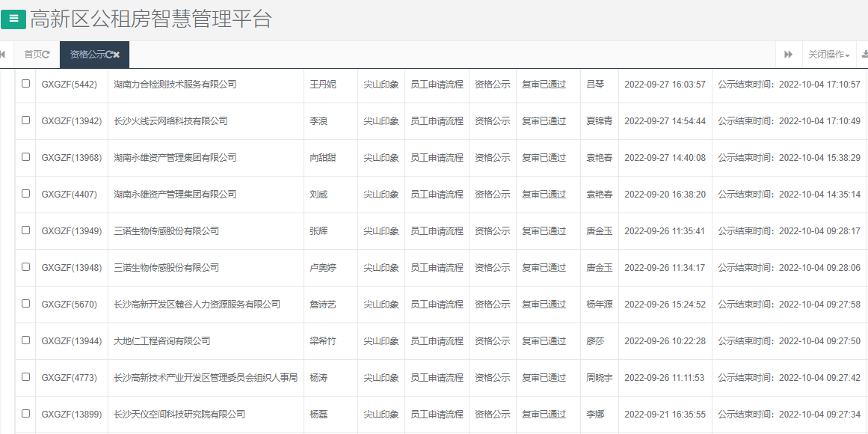Click 复审已通过 status in 王丹妮's row
Screen dimensions: 868x434
pyautogui.click(x=542, y=85)
